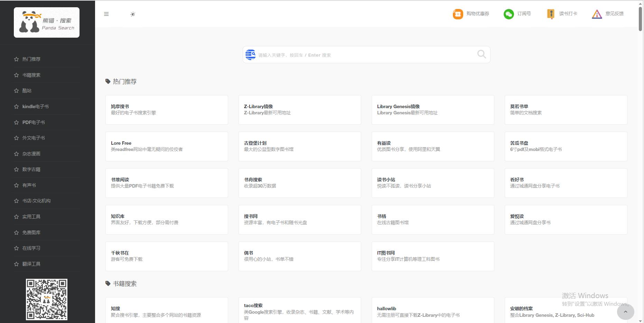
Task: Toggle favorite star on 热门推荐
Action: (16, 59)
